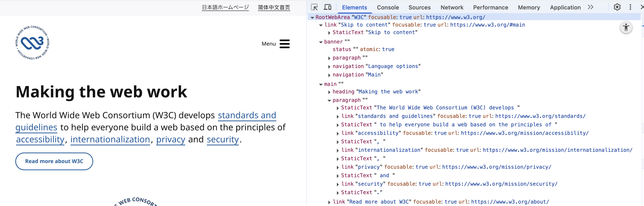Select StaticText "." row
The image size is (644, 206).
pos(361,192)
